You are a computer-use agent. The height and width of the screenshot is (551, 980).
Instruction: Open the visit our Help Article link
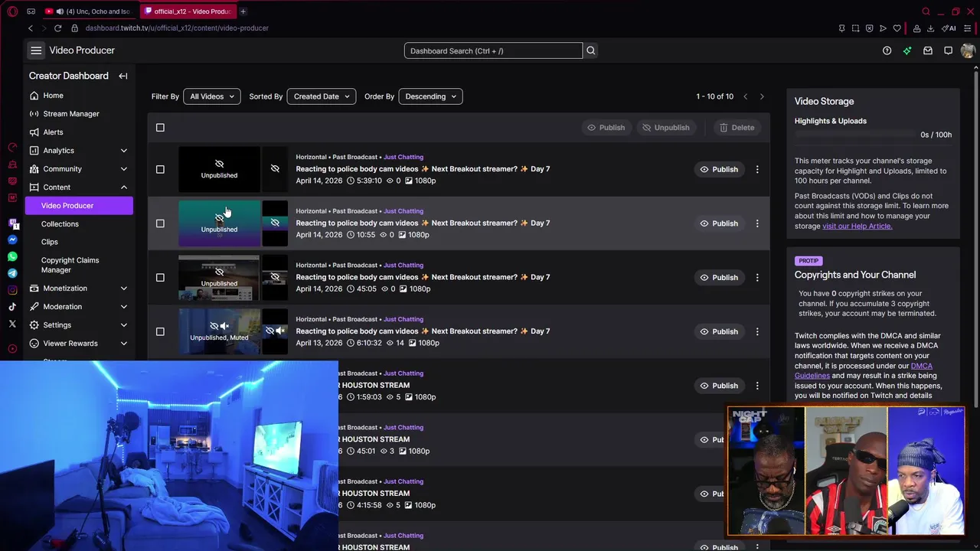[857, 226]
